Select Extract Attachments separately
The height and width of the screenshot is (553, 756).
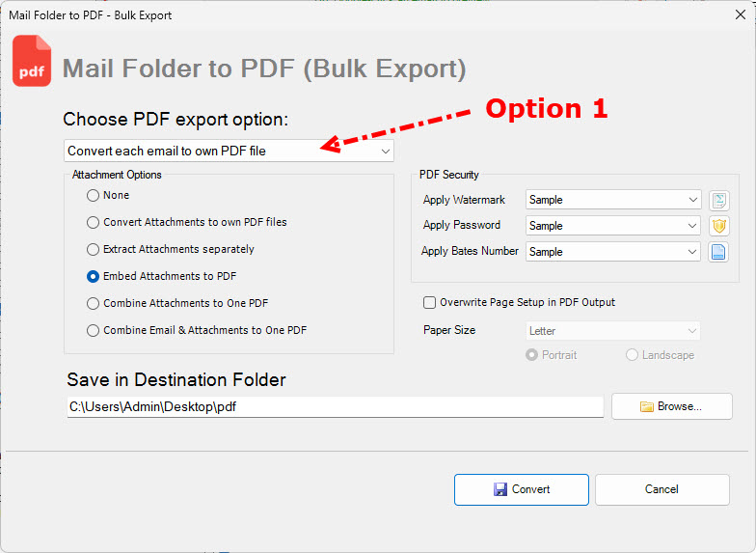[x=94, y=249]
